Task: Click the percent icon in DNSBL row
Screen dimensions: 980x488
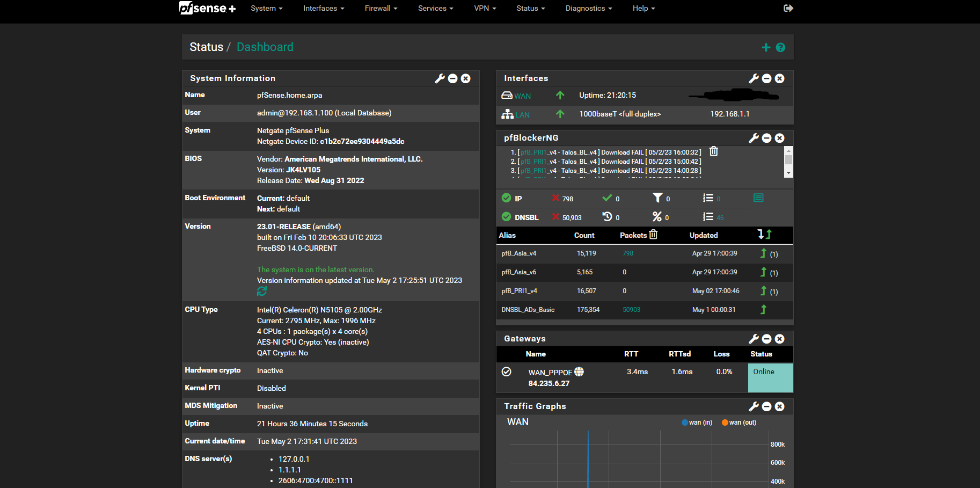Action: (657, 217)
